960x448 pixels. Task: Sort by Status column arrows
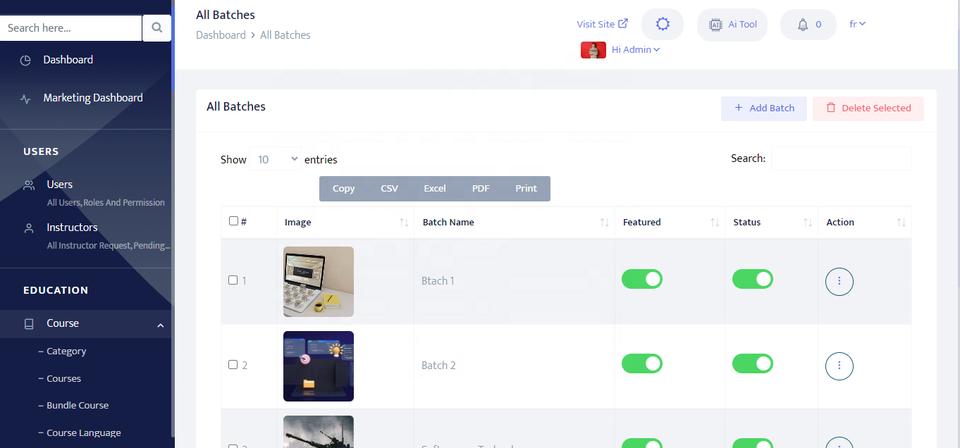tap(808, 223)
